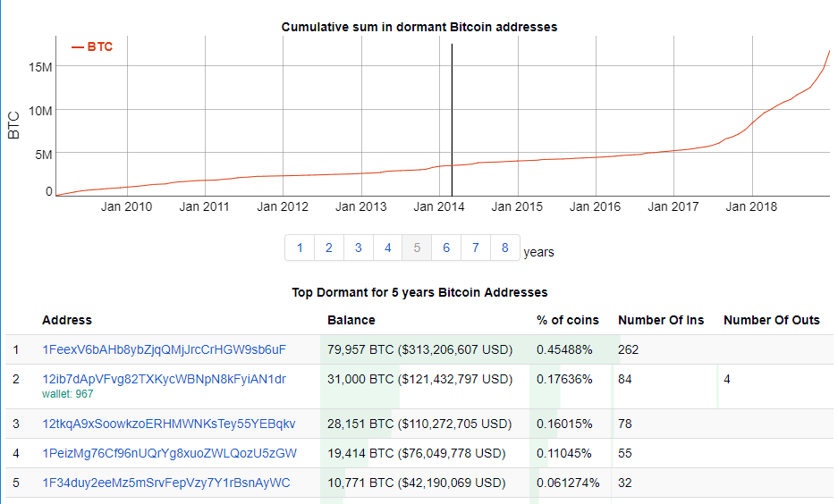838x504 pixels.
Task: Click balance 79,957 BTC ($313,206,607 USD)
Action: coord(420,349)
